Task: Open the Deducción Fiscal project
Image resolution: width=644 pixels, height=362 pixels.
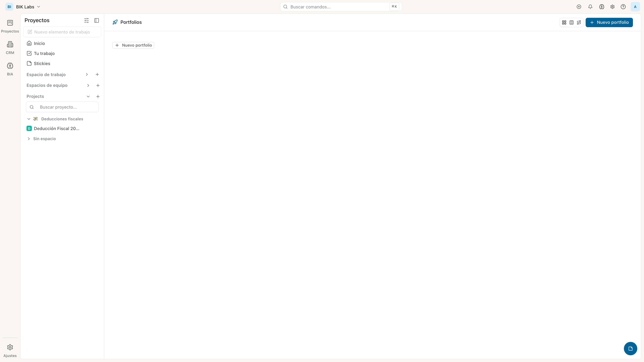Action: click(57, 128)
